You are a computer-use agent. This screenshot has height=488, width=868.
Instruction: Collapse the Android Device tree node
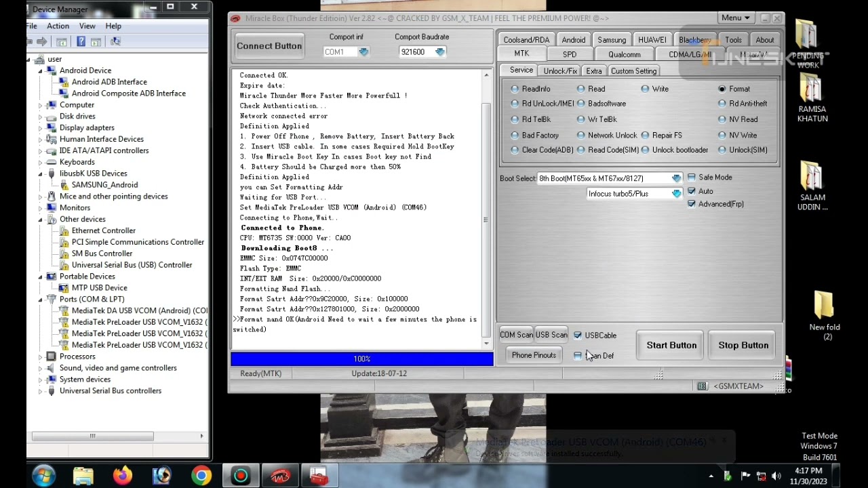[x=41, y=70]
